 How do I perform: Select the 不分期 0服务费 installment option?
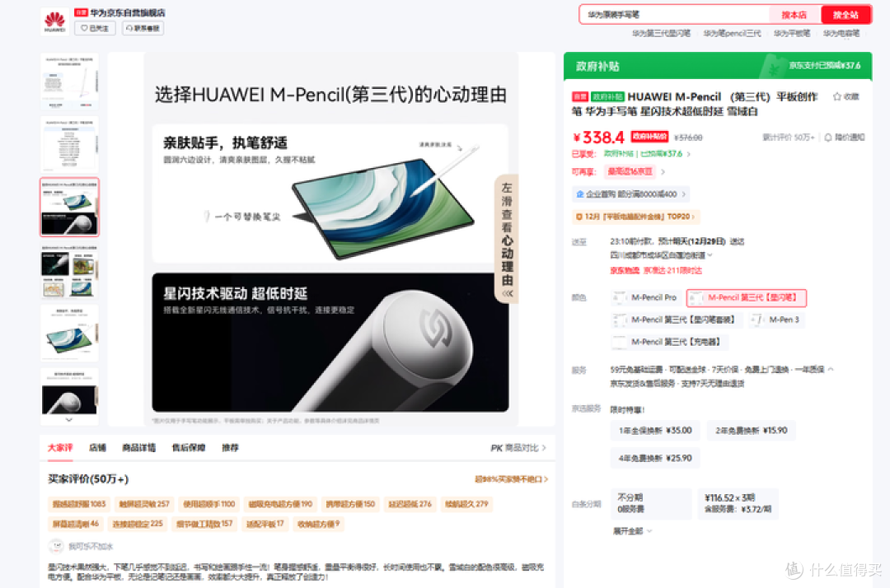pos(651,503)
